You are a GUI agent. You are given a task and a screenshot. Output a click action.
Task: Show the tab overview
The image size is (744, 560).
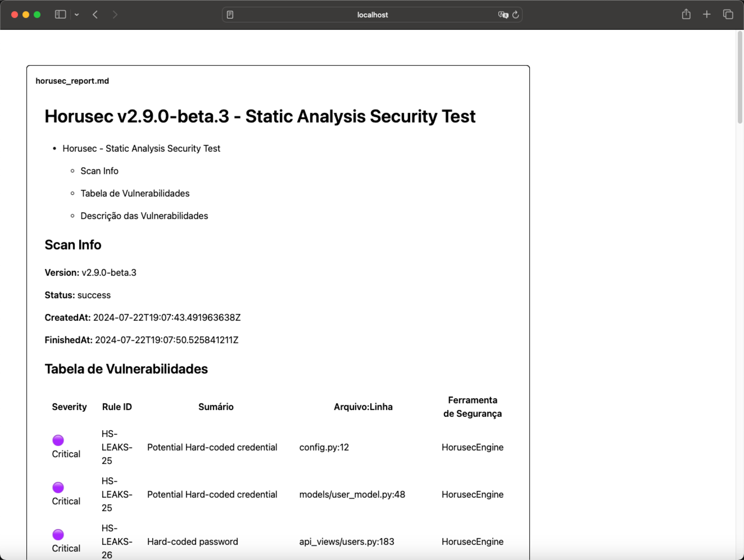728,14
